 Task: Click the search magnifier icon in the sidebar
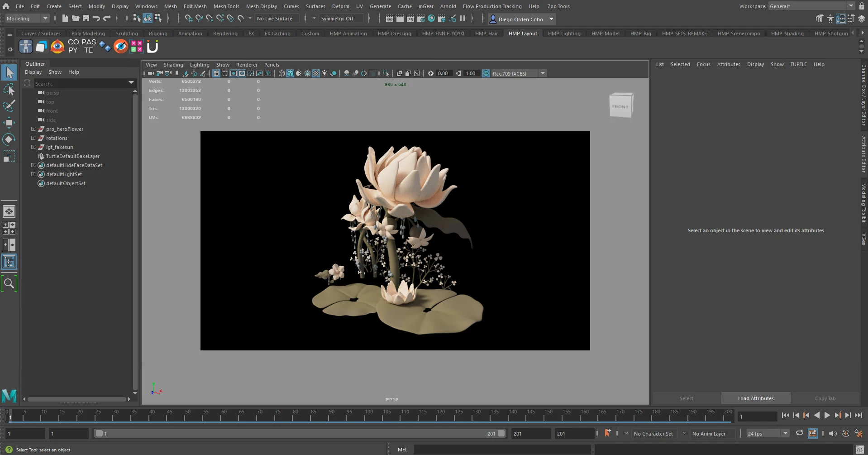(x=9, y=283)
